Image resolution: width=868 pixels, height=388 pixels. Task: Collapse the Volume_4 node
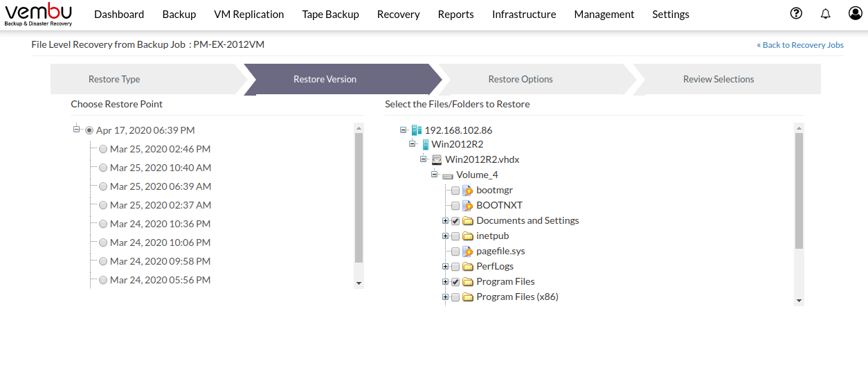[x=434, y=175]
